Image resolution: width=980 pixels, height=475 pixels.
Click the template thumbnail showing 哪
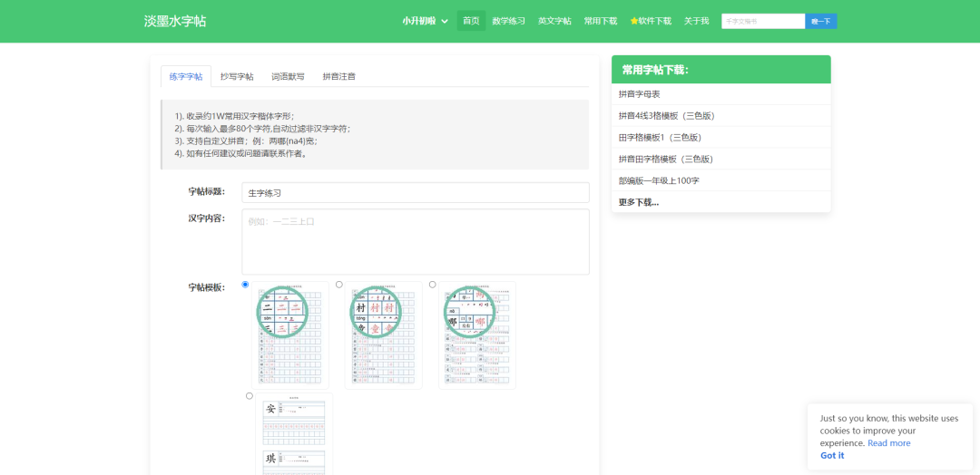point(477,335)
